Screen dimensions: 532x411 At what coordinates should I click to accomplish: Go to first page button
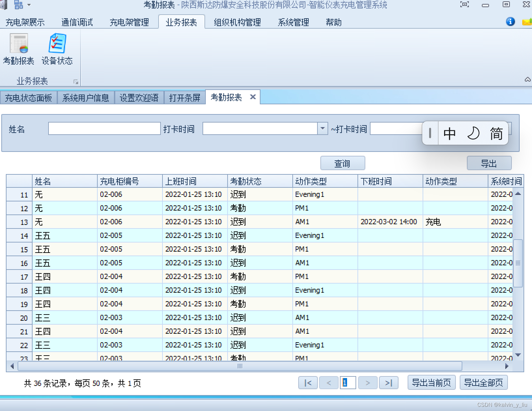(308, 383)
